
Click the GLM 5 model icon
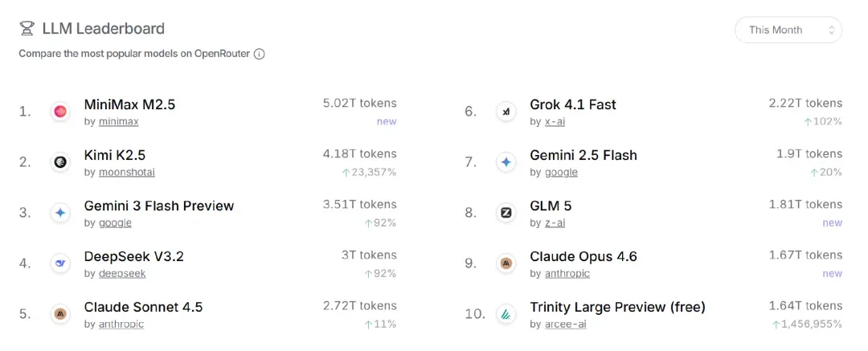(x=506, y=213)
